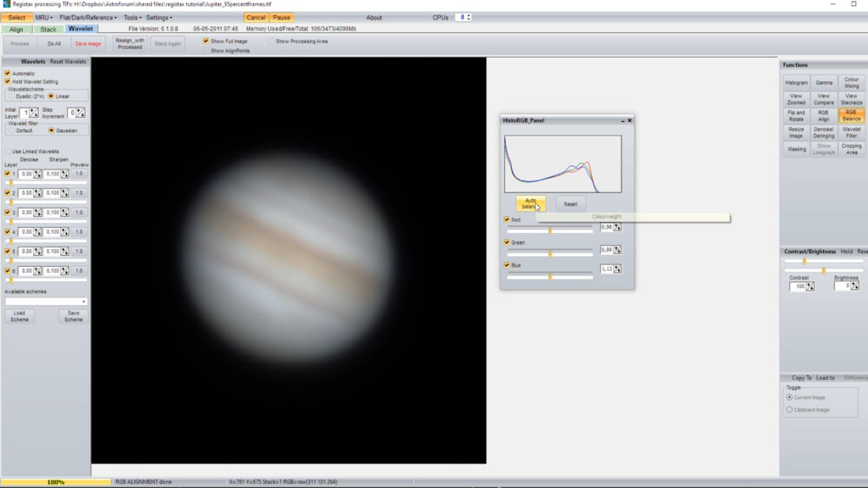Toggle the highlighted RGB Balance button
Screen dimensions: 868x488
851,115
